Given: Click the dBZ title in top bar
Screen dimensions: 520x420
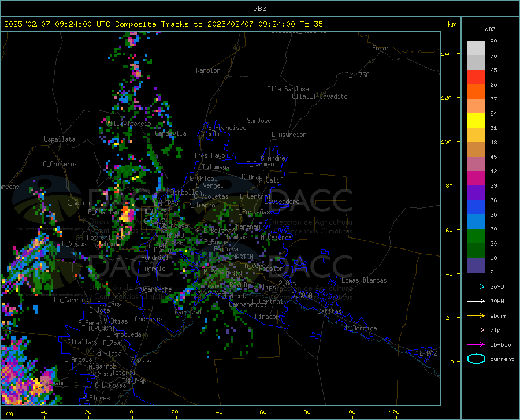Looking at the screenshot, I should pos(259,9).
